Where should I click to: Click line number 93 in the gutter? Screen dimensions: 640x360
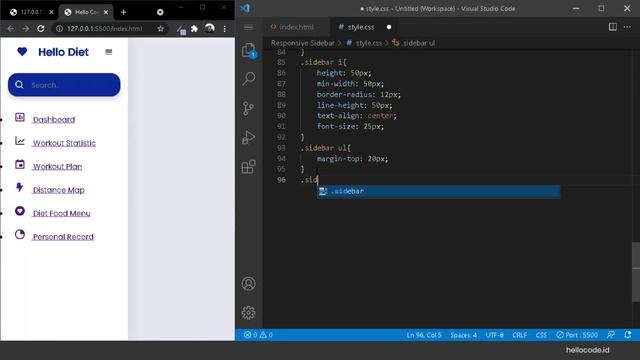point(281,148)
